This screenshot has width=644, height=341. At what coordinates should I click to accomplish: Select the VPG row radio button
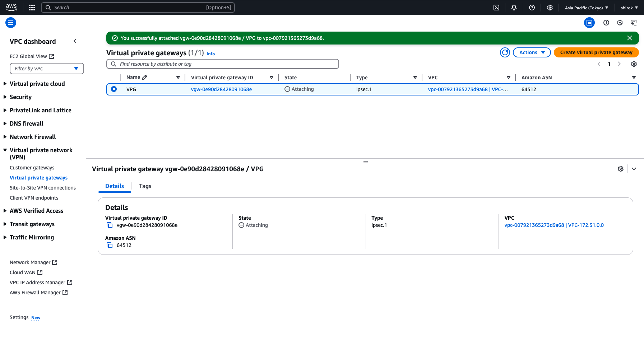[x=114, y=89]
